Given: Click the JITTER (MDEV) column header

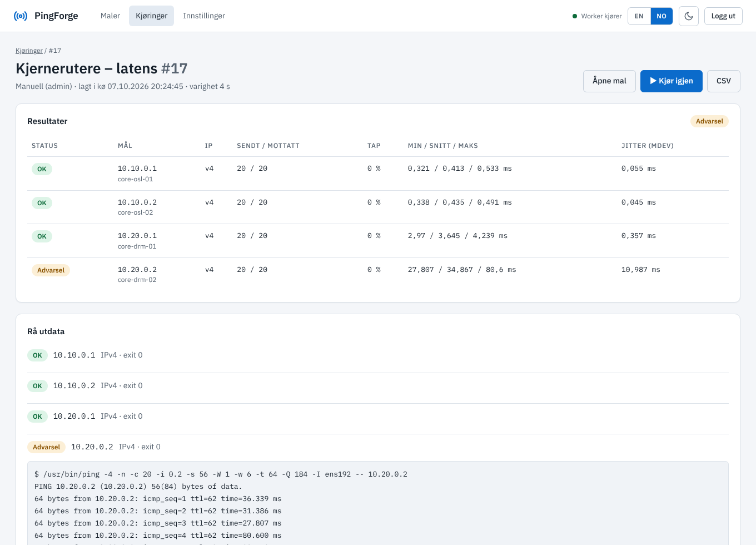Looking at the screenshot, I should (648, 146).
